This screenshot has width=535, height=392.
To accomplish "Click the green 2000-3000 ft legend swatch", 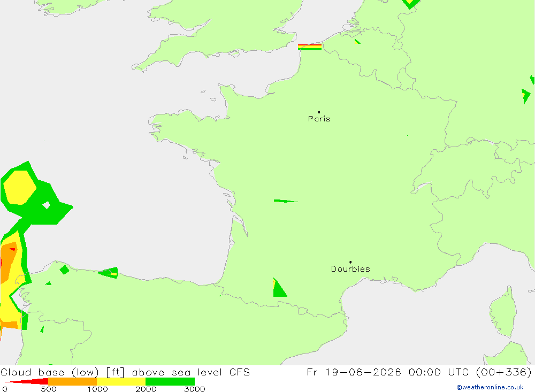I will (170, 381).
